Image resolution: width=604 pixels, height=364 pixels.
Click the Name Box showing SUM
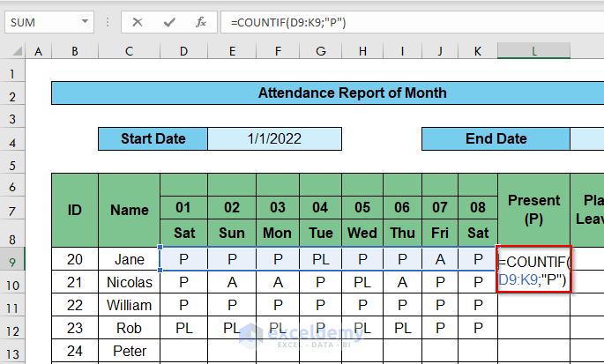[40, 21]
